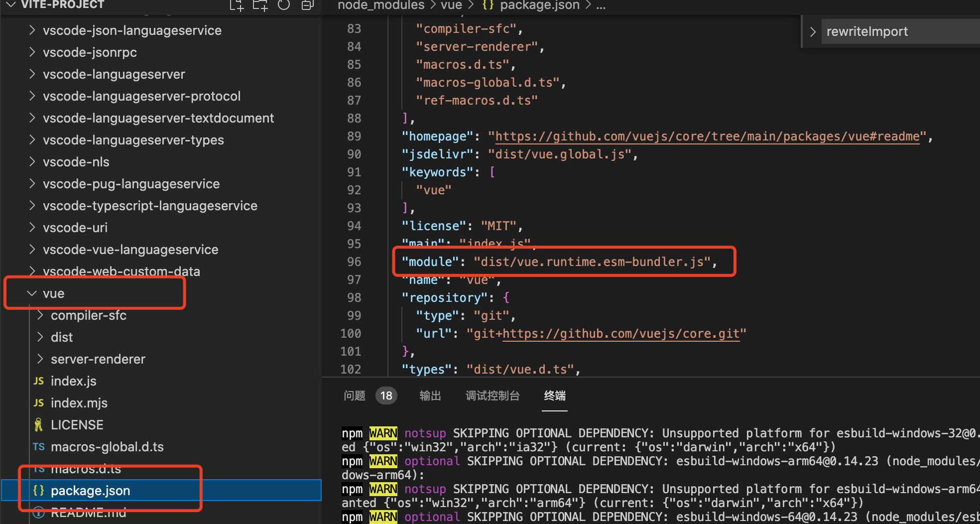Click the "repository" key on line 97

point(445,298)
